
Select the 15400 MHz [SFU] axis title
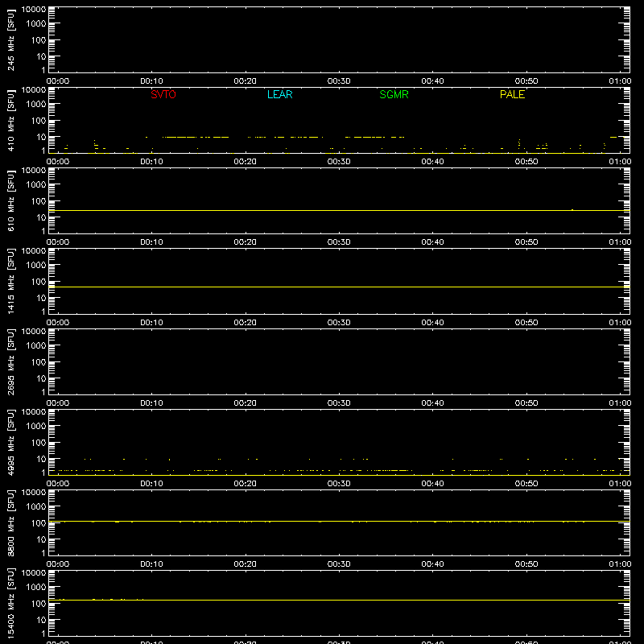click(10, 603)
